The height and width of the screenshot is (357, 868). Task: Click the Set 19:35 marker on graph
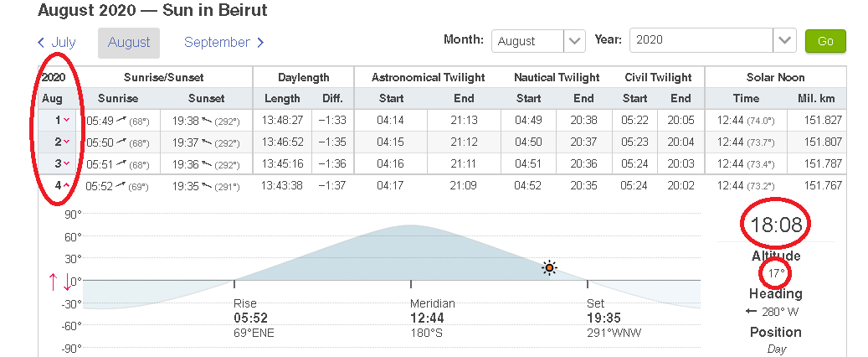click(x=588, y=284)
